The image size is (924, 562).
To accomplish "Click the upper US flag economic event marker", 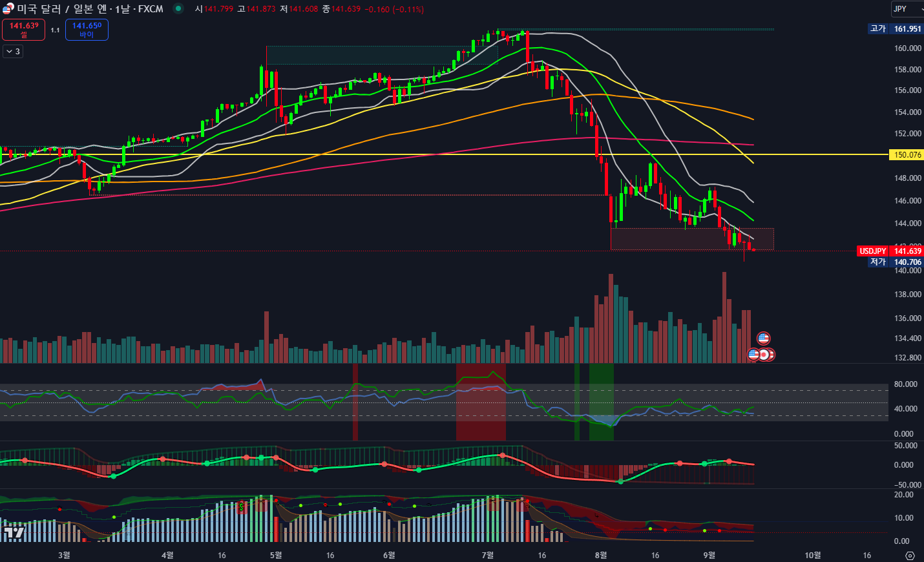I will tap(763, 338).
